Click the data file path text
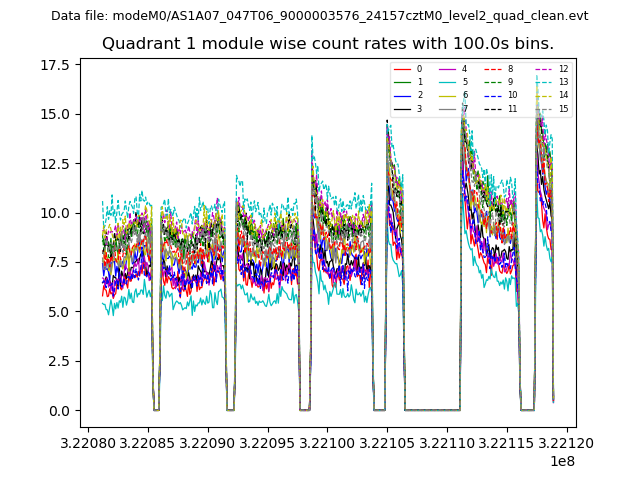Screen dimensions: 640x480 (319, 16)
